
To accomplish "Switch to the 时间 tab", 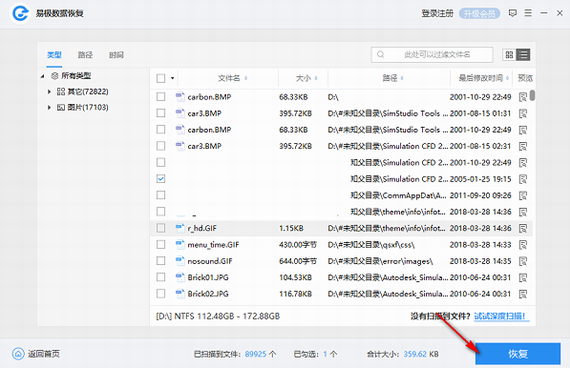I will [116, 55].
